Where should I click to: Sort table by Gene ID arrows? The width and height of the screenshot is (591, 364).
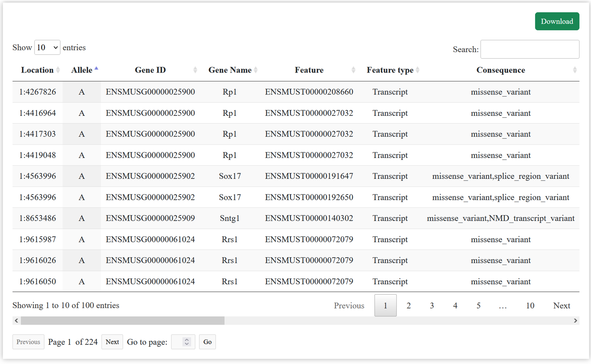[x=195, y=70]
